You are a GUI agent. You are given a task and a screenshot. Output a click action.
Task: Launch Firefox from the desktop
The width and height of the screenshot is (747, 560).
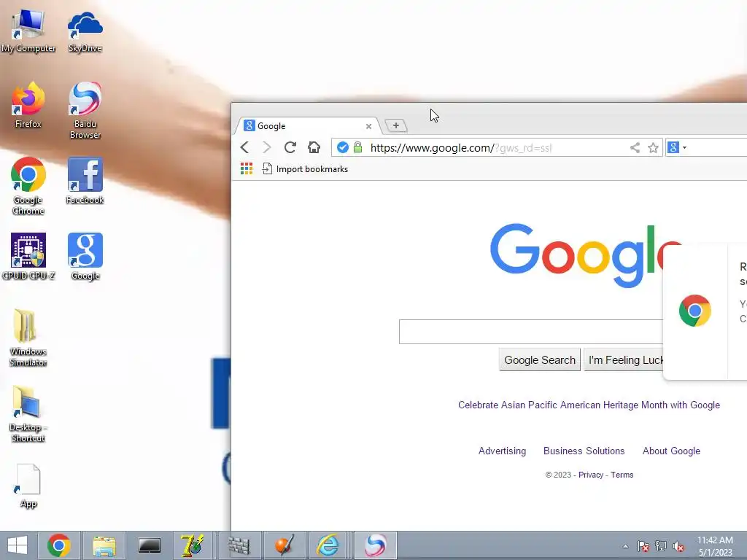[x=28, y=105]
